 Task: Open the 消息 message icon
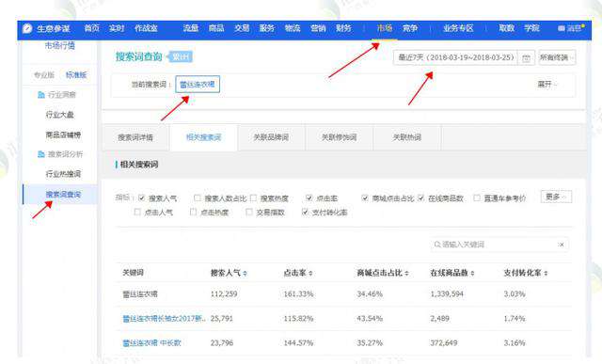(x=561, y=28)
